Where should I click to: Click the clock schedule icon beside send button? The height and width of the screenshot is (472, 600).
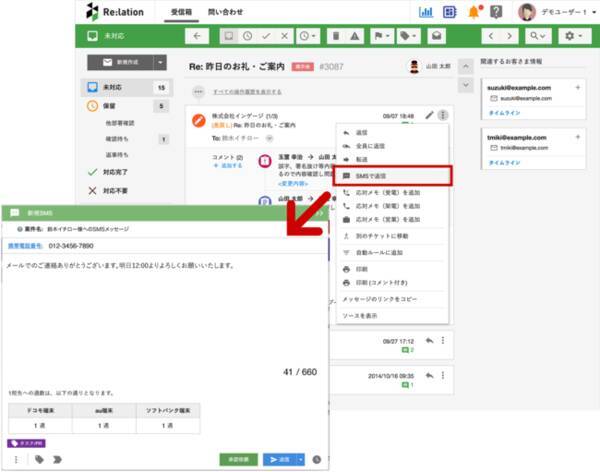(316, 459)
